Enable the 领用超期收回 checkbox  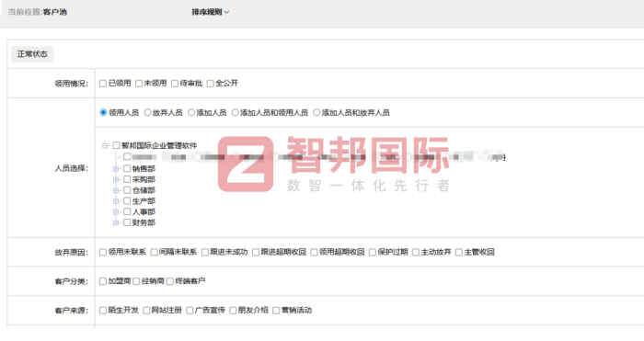click(314, 252)
